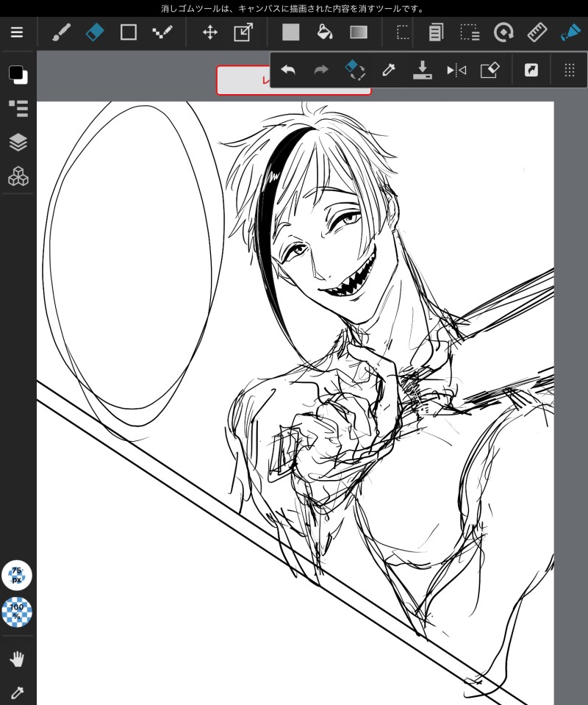Select the Move tool
Viewport: 588px width, 705px height.
[x=210, y=32]
